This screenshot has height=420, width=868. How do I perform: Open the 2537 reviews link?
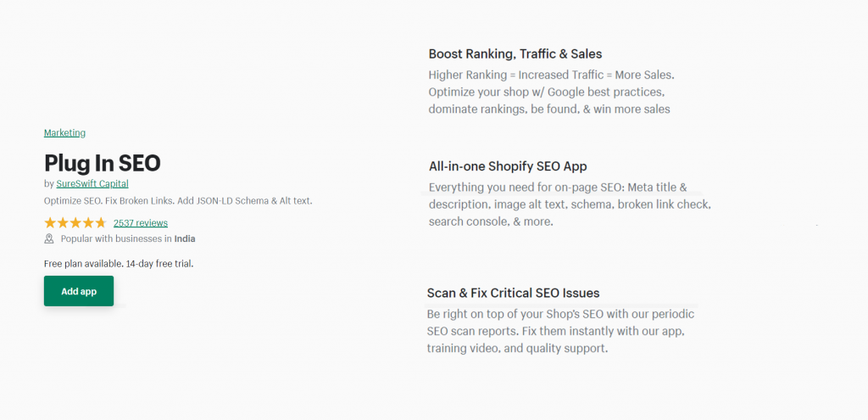click(141, 223)
